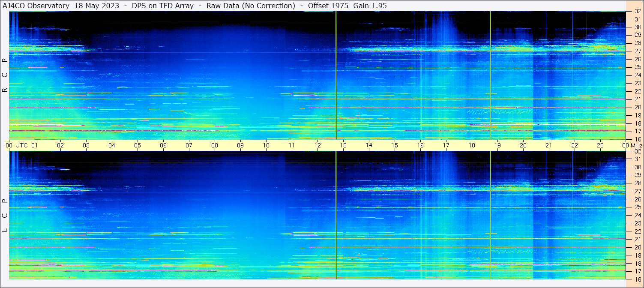Select the 13 hour tick label
Viewport: 644px width, 288px height.
(x=343, y=145)
